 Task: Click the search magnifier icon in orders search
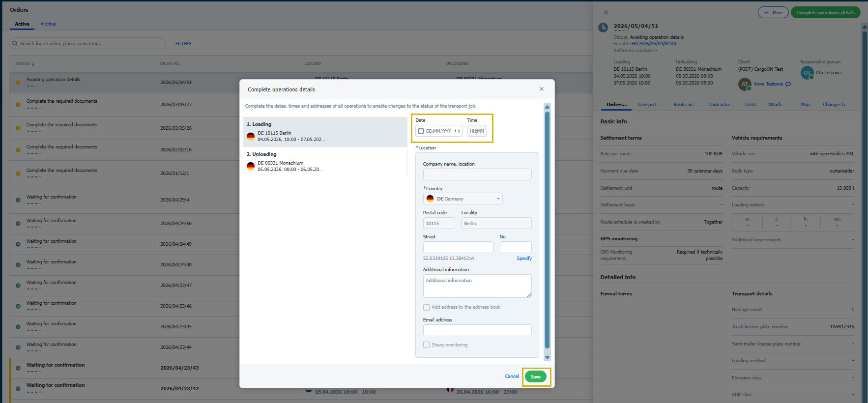[x=15, y=43]
